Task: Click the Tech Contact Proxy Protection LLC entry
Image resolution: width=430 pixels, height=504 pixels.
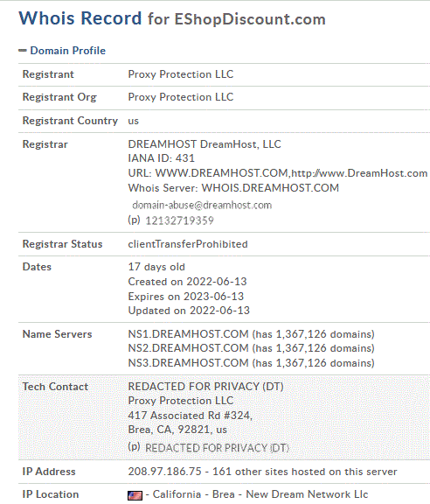Action: click(181, 401)
